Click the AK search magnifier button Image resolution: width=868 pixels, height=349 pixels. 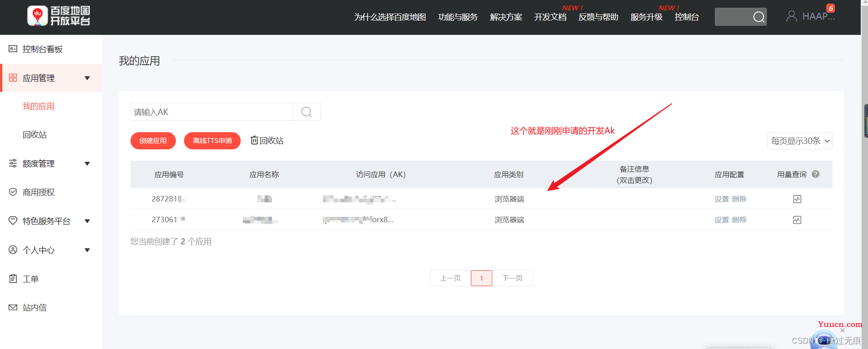pos(307,112)
